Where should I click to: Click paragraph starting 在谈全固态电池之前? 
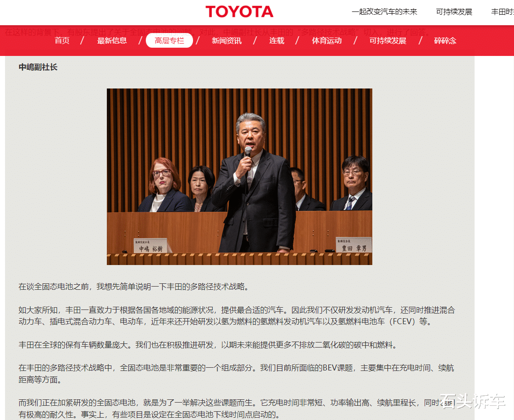pyautogui.click(x=135, y=287)
